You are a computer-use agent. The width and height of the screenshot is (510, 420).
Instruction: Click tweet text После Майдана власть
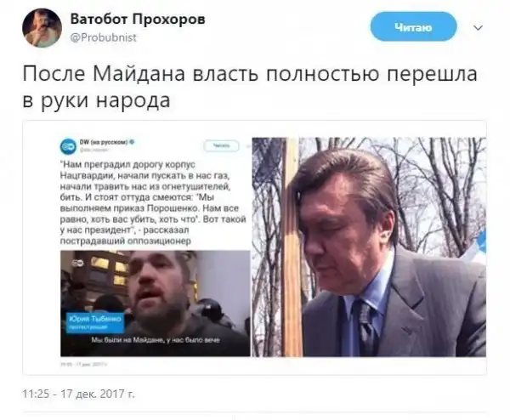point(250,87)
